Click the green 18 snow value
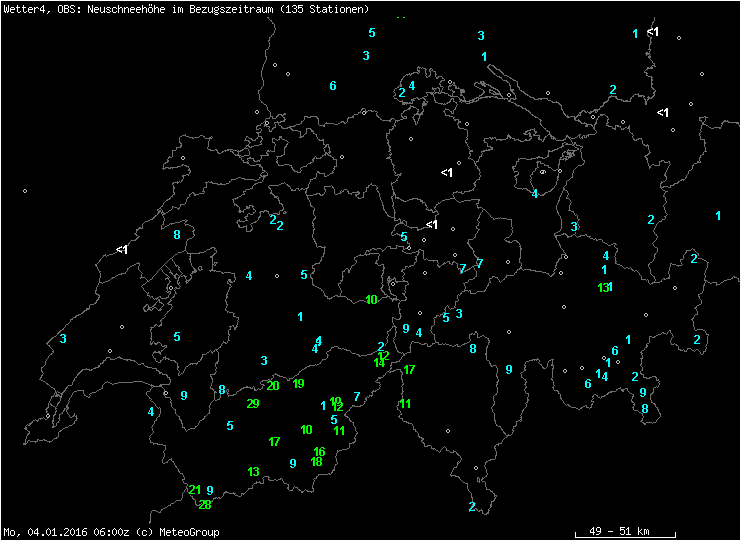 (317, 462)
